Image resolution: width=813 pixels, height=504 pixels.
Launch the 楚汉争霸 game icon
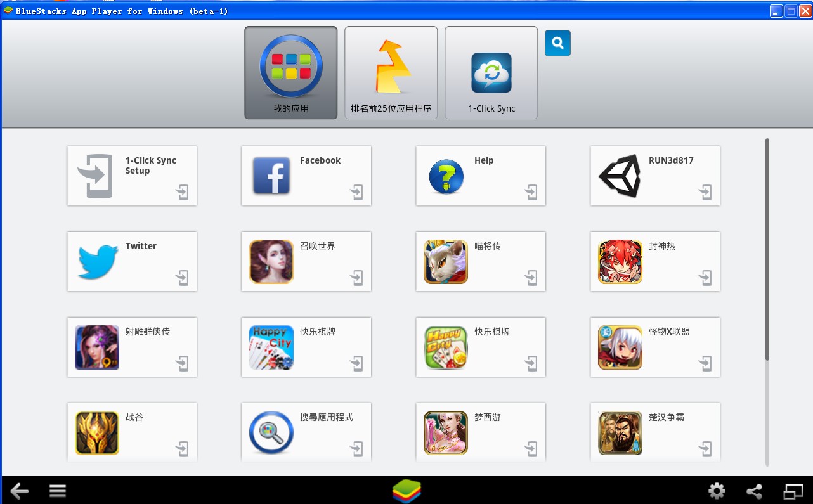click(x=620, y=432)
